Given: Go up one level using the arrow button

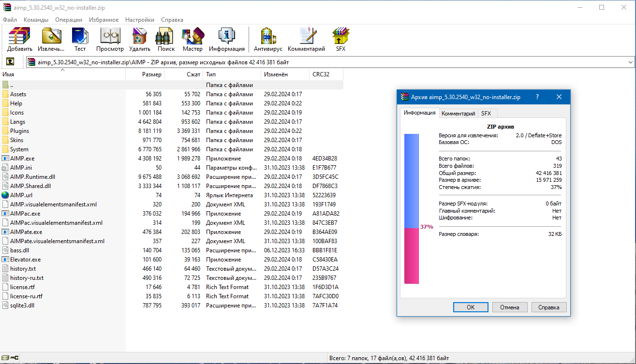Looking at the screenshot, I should (x=10, y=62).
